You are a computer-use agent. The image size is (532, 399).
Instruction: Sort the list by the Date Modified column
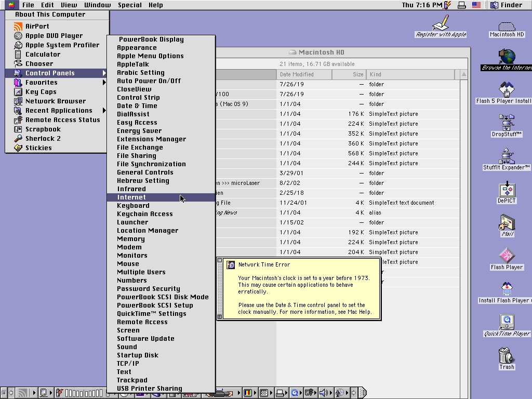pos(304,74)
